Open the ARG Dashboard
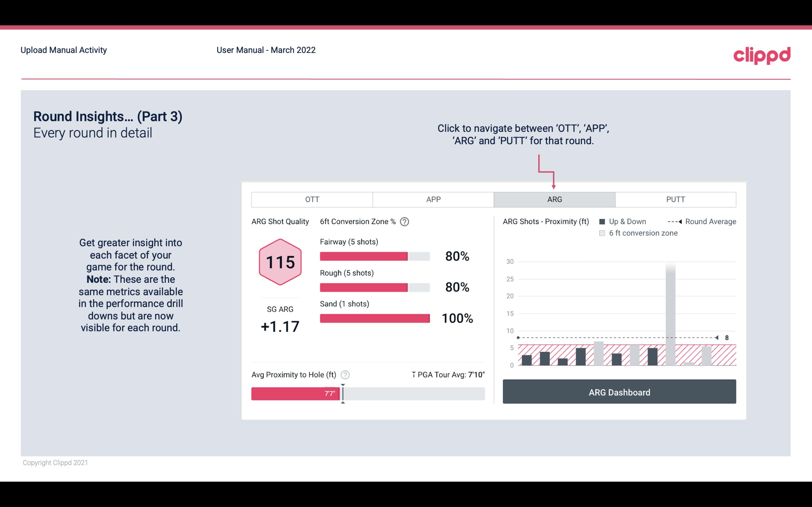 tap(619, 391)
